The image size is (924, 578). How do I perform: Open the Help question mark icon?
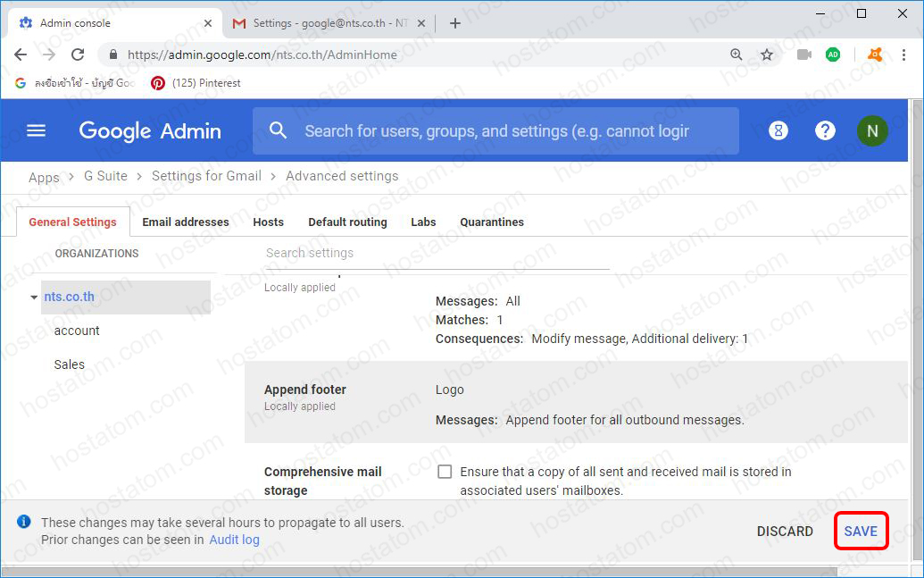pos(825,131)
